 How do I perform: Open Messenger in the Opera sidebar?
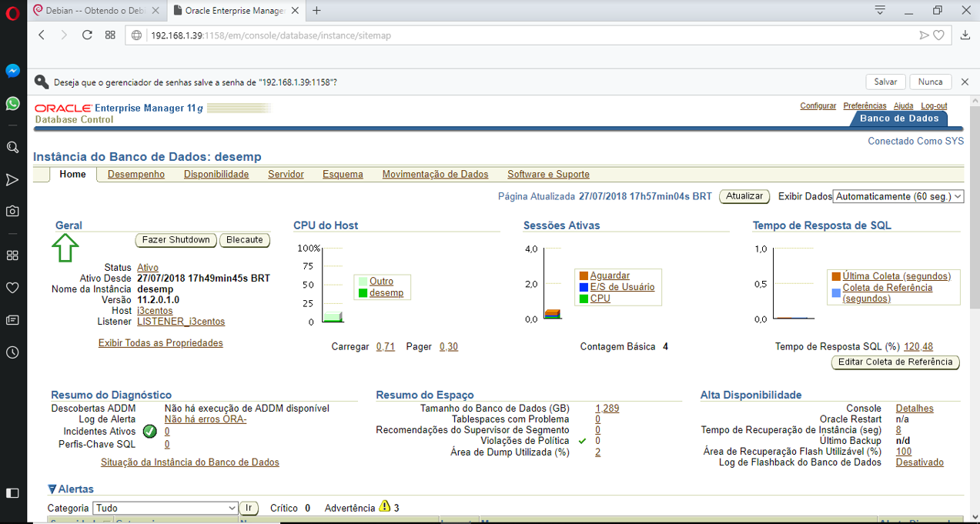(12, 71)
